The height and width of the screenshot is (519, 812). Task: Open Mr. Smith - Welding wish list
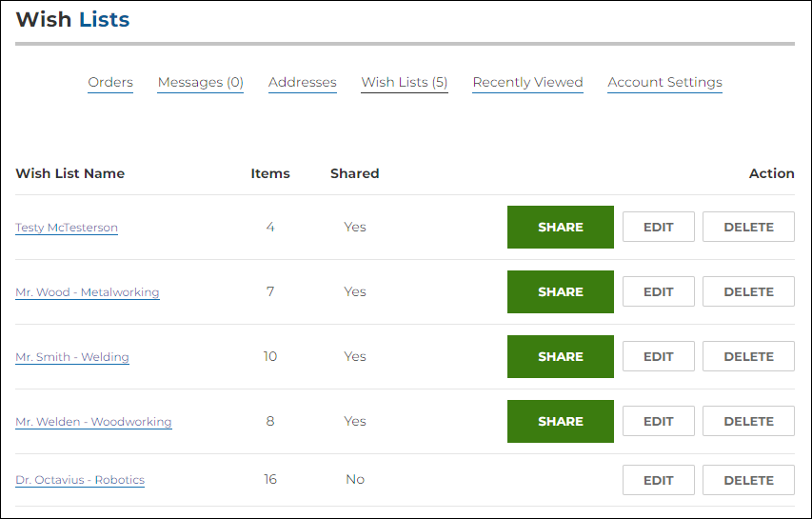[72, 357]
